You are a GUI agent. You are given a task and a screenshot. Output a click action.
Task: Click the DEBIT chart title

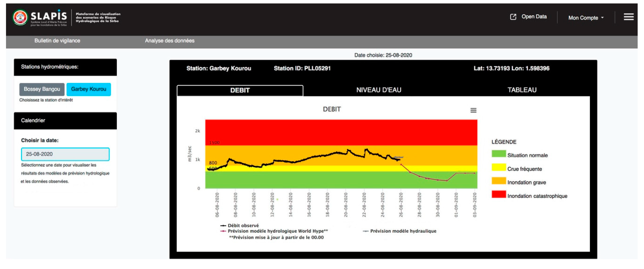332,109
